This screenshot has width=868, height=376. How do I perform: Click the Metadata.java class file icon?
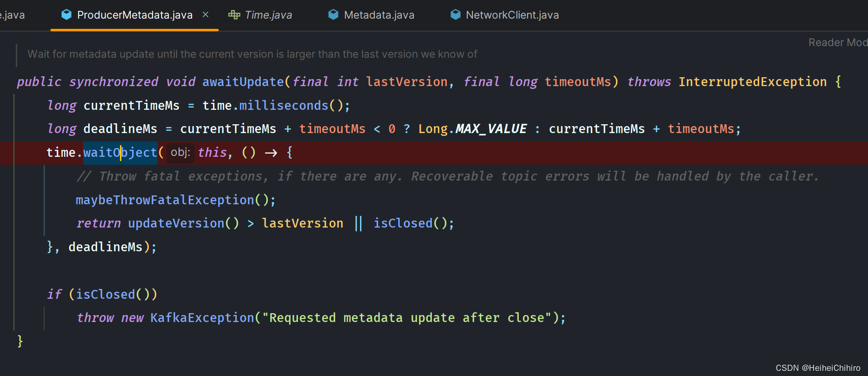coord(333,15)
